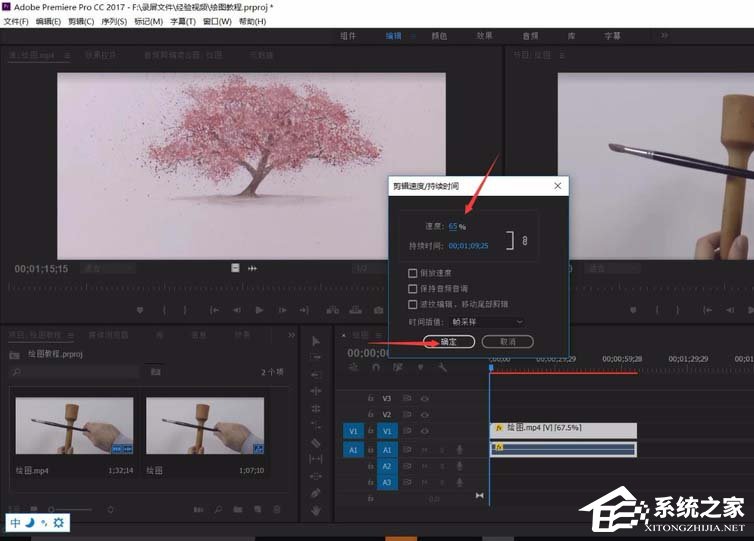Click source monitor Add Marker icon
The image size is (754, 541).
[x=140, y=310]
